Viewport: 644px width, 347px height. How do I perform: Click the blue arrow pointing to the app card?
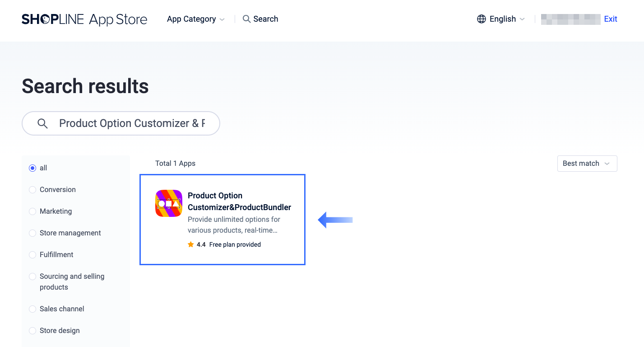pyautogui.click(x=335, y=220)
